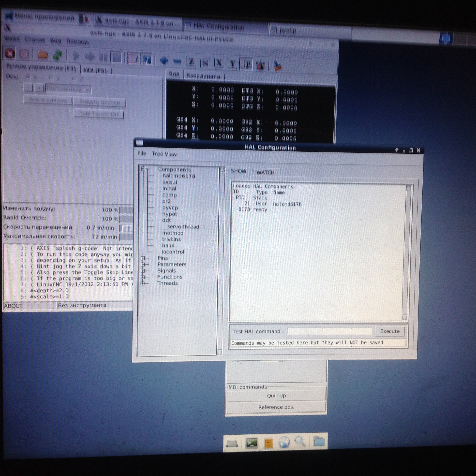The height and width of the screenshot is (476, 476).
Task: Select the P perspective view icon
Action: (x=246, y=64)
